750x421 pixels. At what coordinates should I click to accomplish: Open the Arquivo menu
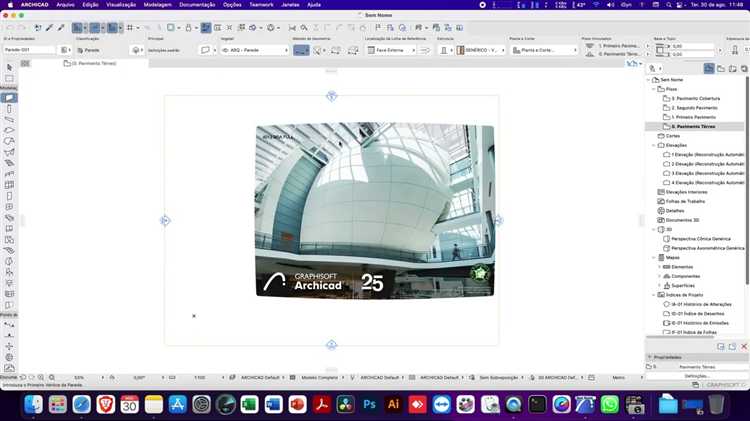[x=66, y=5]
